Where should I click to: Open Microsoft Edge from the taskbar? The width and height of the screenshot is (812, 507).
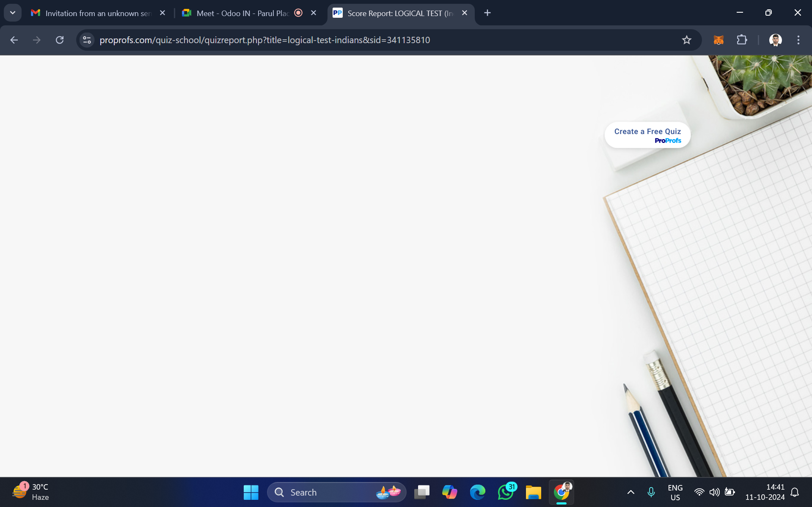click(x=477, y=492)
